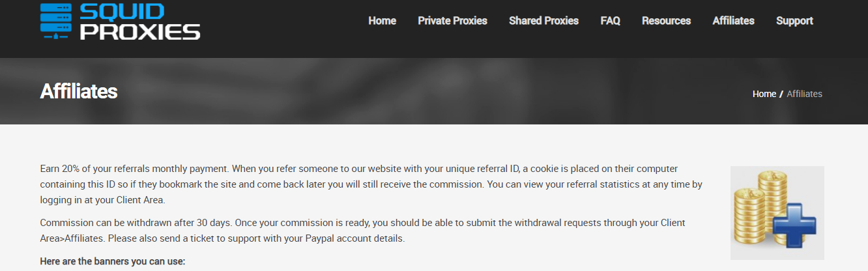Open the Private Proxies menu item

452,21
